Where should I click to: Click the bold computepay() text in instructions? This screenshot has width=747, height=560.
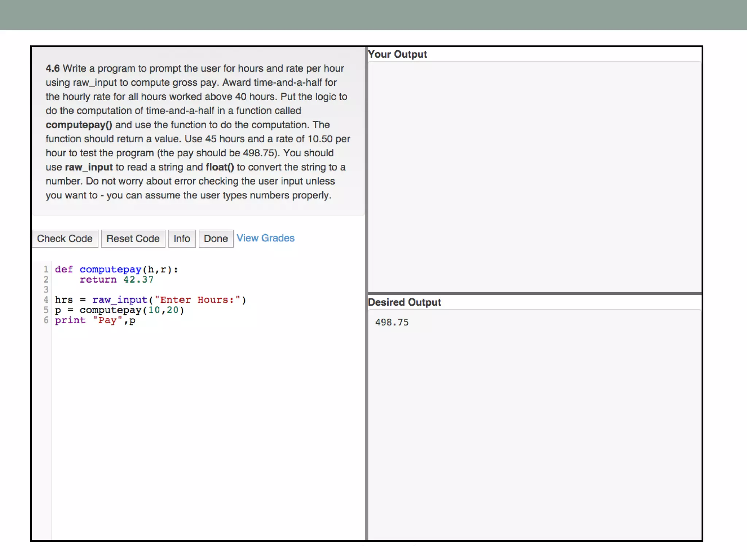coord(79,125)
